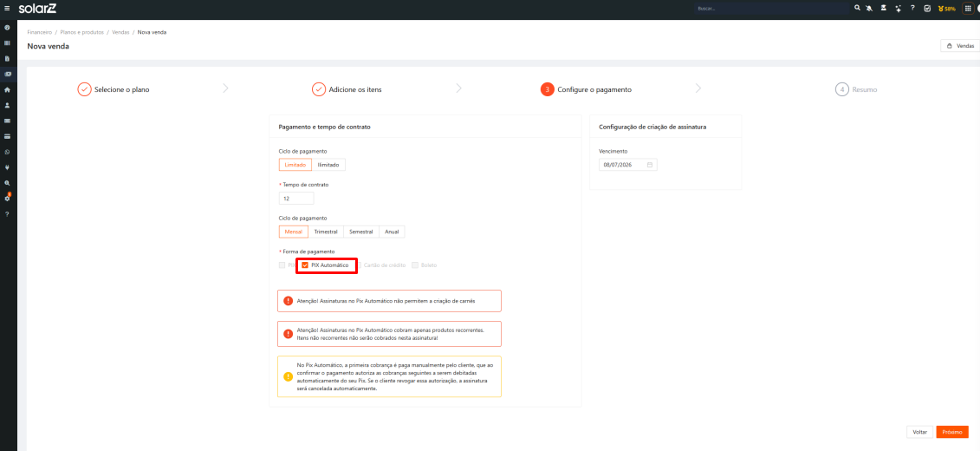Screen dimensions: 980x451
Task: Open Vendas breadcrumb link
Action: click(x=120, y=32)
